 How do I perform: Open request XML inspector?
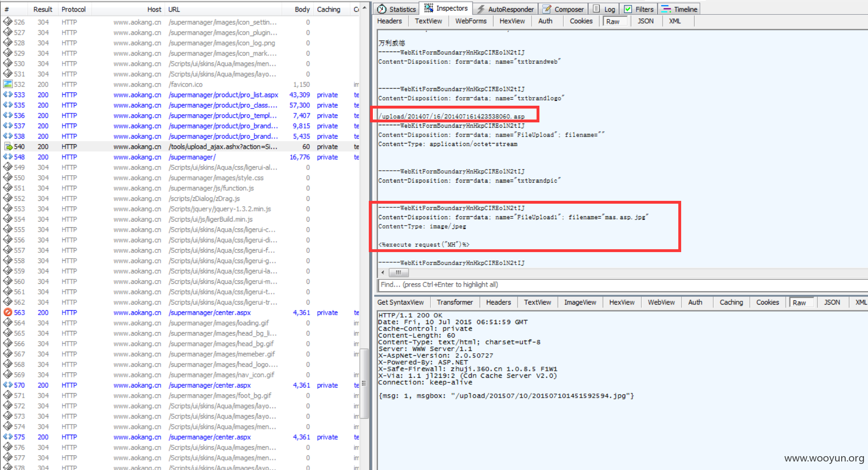tap(675, 21)
